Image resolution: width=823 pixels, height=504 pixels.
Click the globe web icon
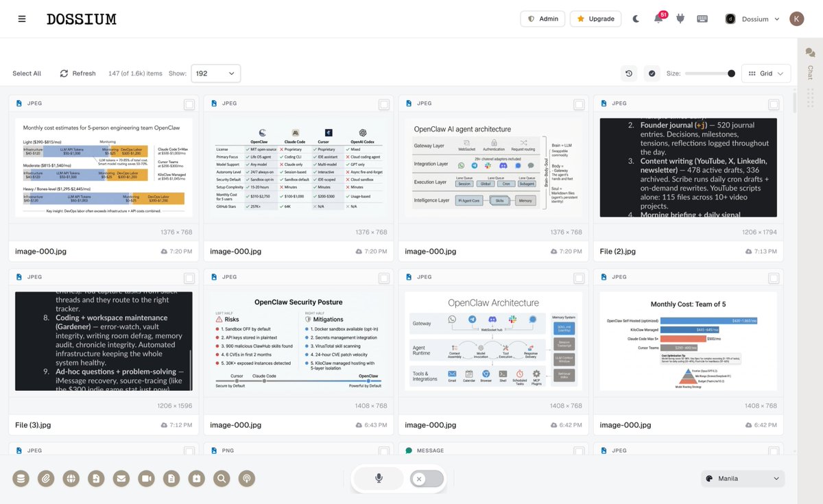click(71, 479)
